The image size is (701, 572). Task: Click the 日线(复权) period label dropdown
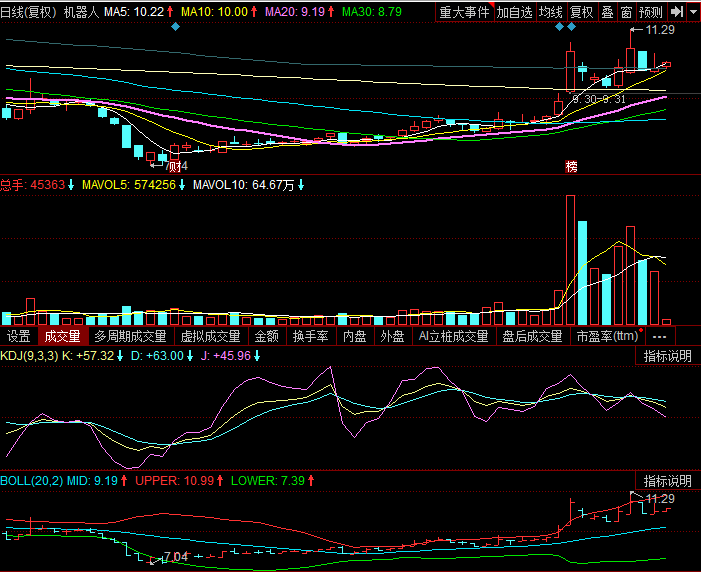pyautogui.click(x=28, y=12)
